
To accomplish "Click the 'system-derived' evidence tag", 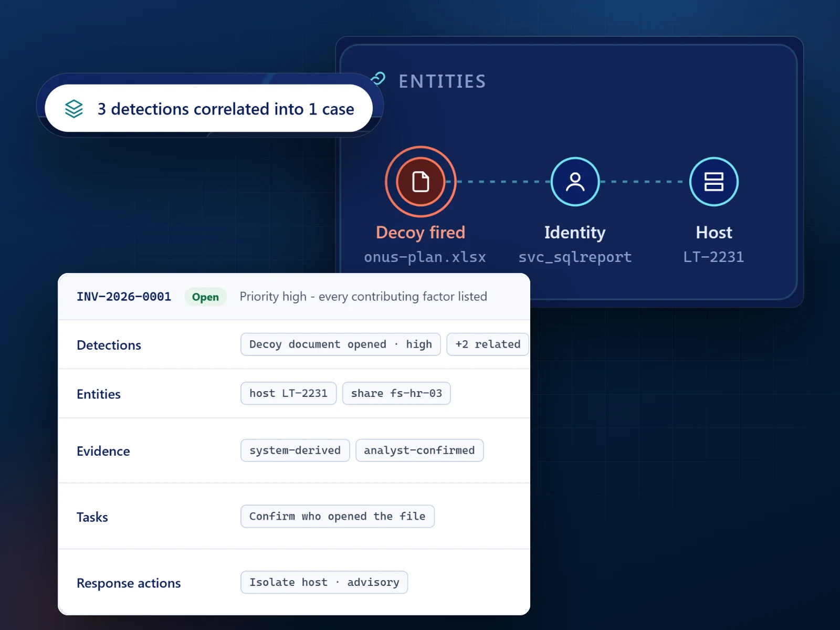I will click(x=295, y=450).
